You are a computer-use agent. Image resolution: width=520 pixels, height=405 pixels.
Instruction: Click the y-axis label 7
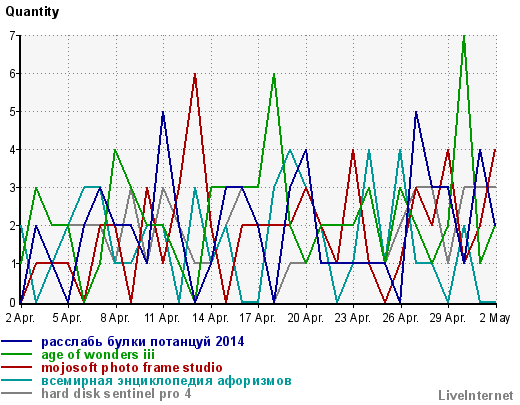tap(13, 35)
